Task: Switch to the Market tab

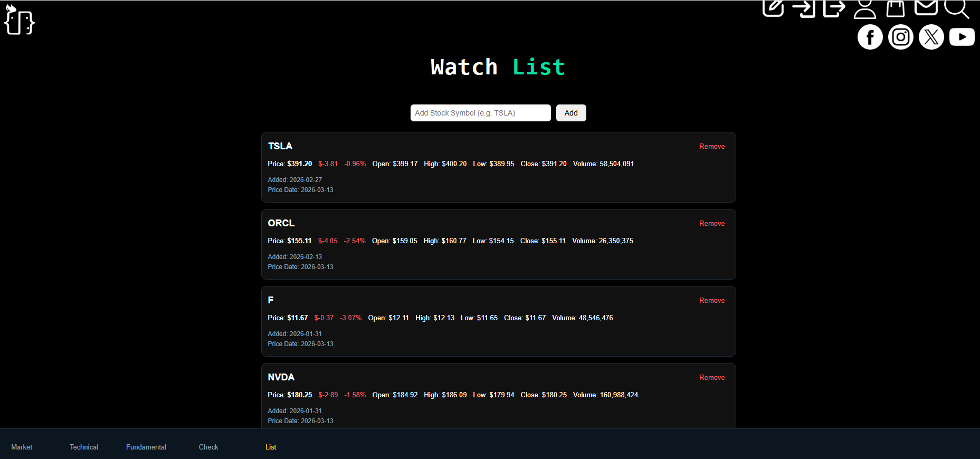Action: pyautogui.click(x=22, y=447)
